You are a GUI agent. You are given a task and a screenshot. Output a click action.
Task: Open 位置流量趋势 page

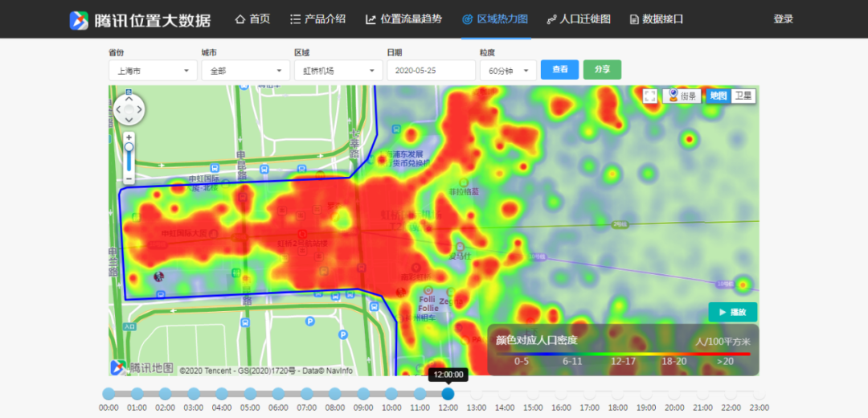click(x=403, y=19)
